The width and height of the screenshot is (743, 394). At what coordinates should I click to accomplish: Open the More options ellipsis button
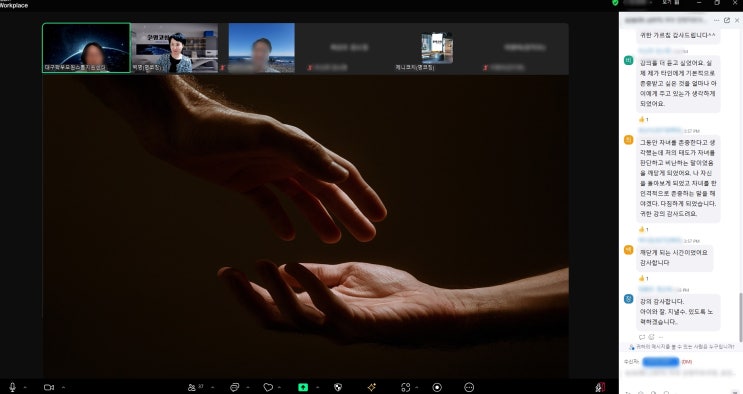tap(469, 387)
